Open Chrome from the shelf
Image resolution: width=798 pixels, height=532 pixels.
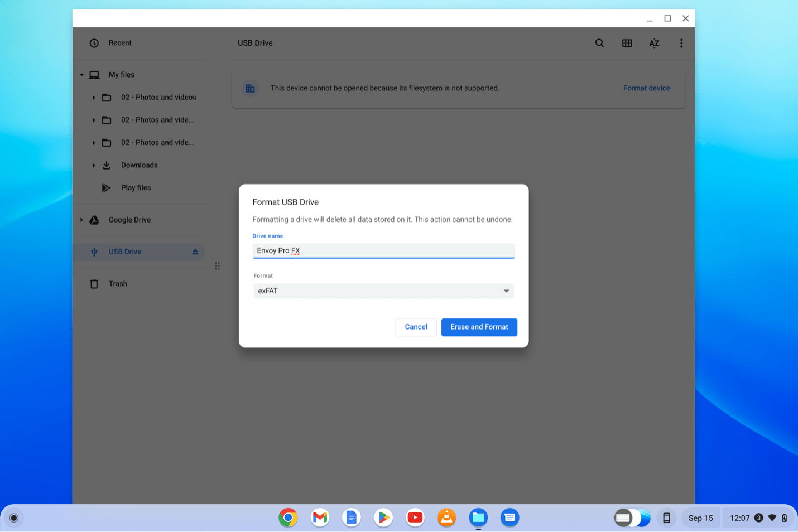point(288,518)
